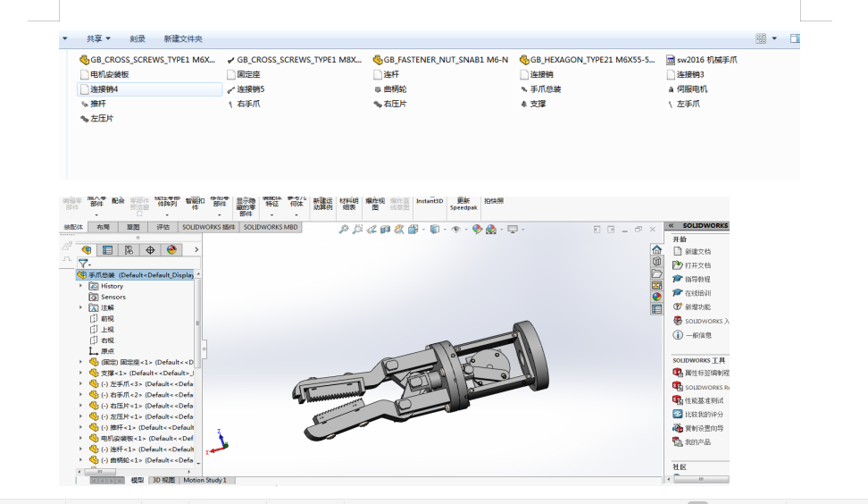Click the Apply Scene icon
Screen dimensions: 868x504
(x=491, y=230)
